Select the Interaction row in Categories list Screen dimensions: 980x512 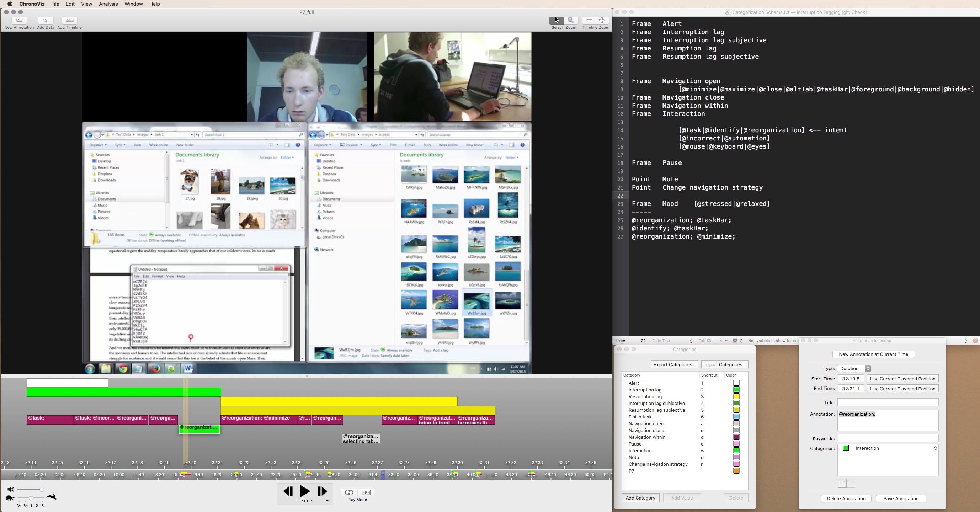(x=685, y=451)
